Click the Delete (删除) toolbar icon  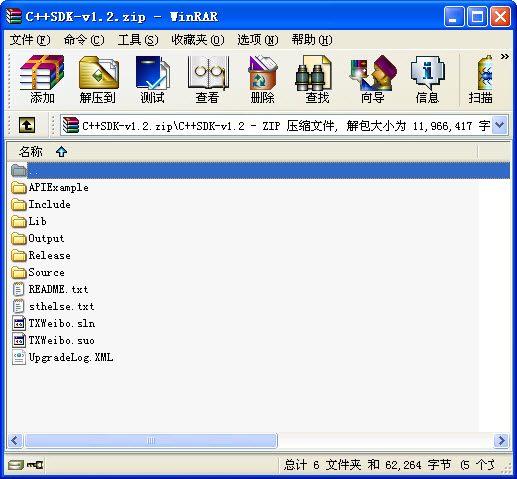coord(263,79)
